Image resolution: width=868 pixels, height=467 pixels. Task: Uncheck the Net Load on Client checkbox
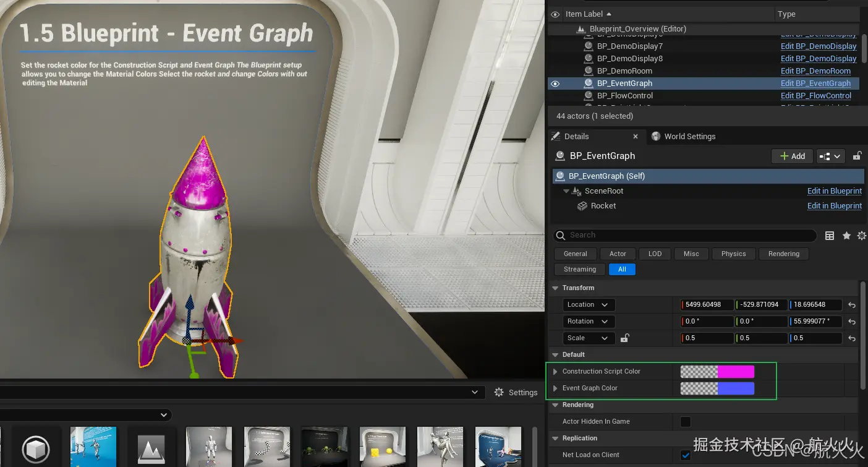686,455
